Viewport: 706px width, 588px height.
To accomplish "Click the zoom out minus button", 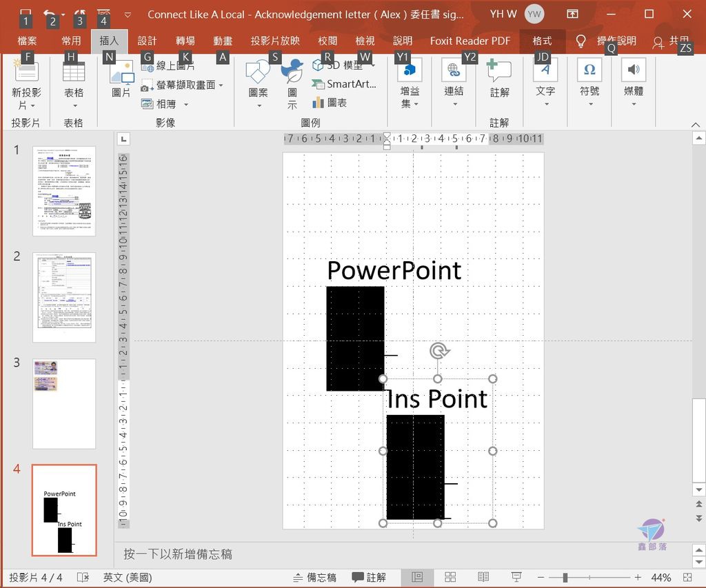I will click(541, 577).
